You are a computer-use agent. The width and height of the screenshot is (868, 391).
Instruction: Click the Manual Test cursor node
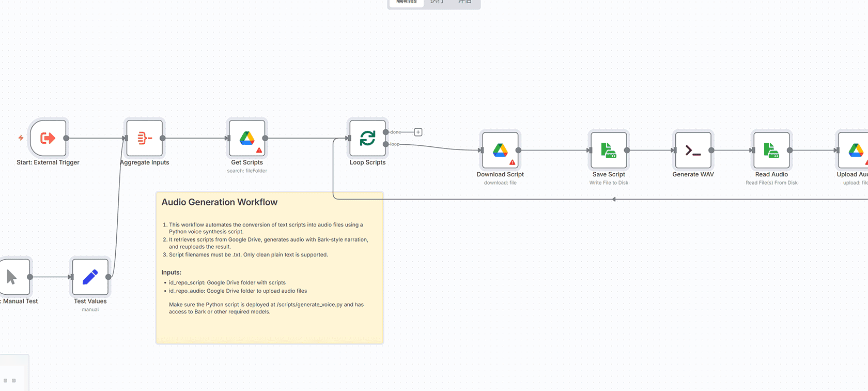point(13,277)
